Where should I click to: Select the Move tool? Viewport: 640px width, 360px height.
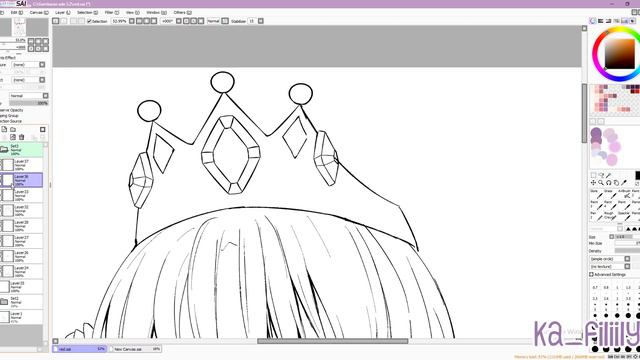click(593, 183)
